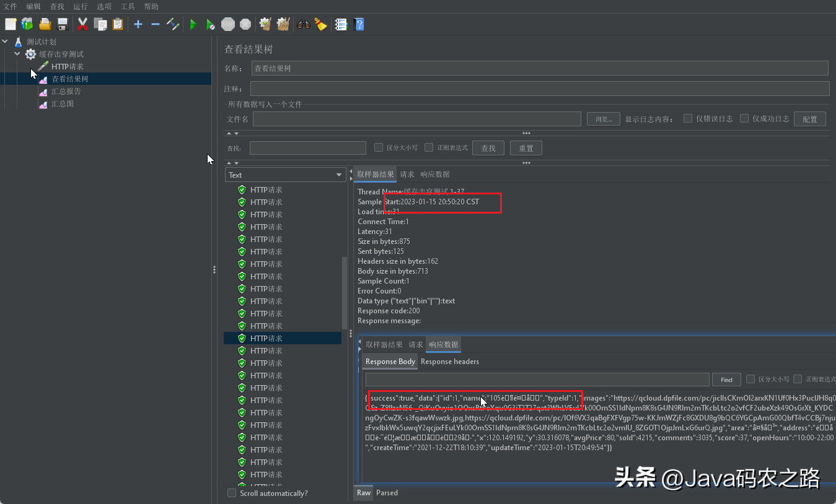Open the Function Helper list icon

[x=341, y=24]
